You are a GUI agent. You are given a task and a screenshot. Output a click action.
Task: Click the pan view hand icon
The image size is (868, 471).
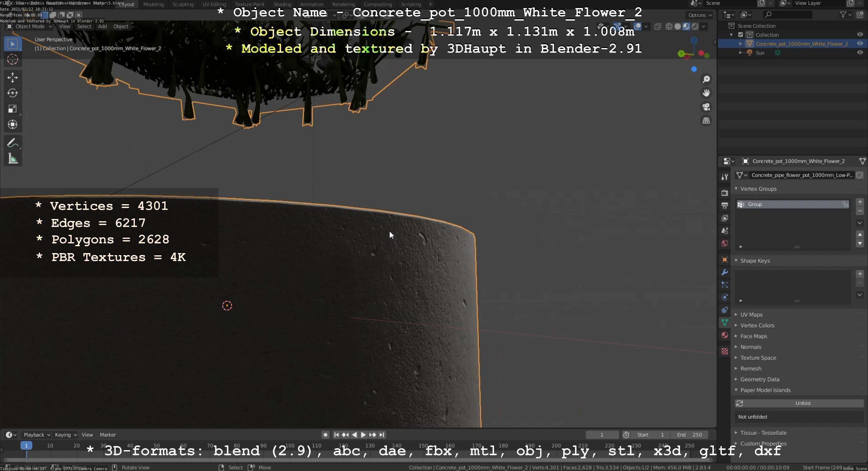point(706,93)
